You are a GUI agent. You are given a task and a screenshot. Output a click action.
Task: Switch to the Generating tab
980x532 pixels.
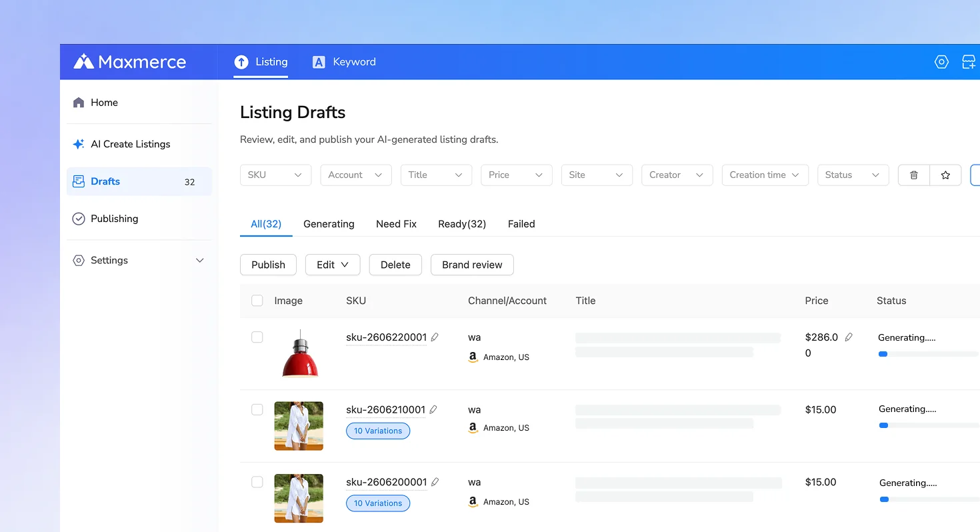[x=329, y=224]
